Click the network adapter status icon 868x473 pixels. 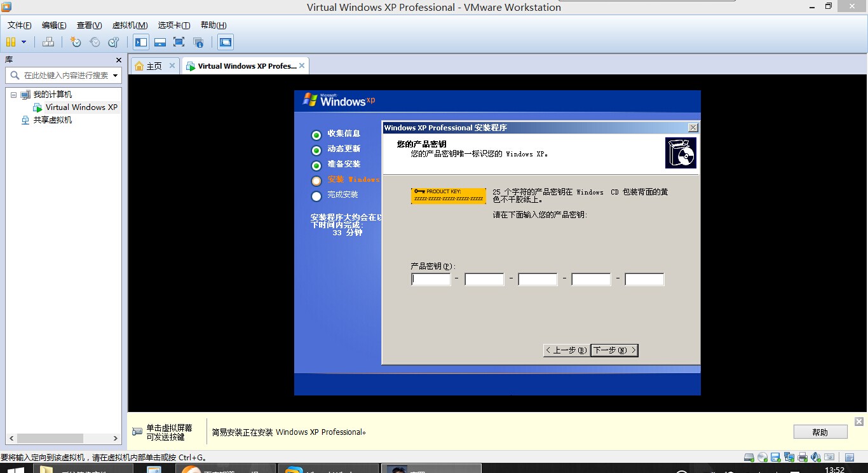(x=789, y=457)
